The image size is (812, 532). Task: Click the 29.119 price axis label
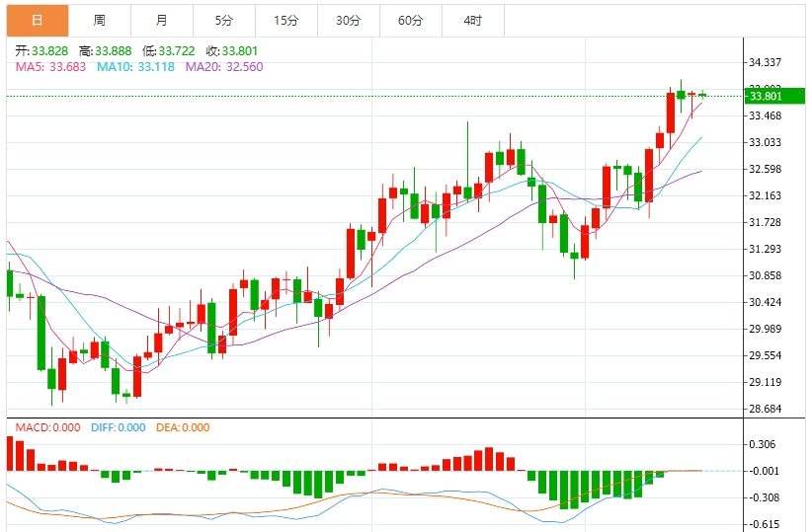766,382
